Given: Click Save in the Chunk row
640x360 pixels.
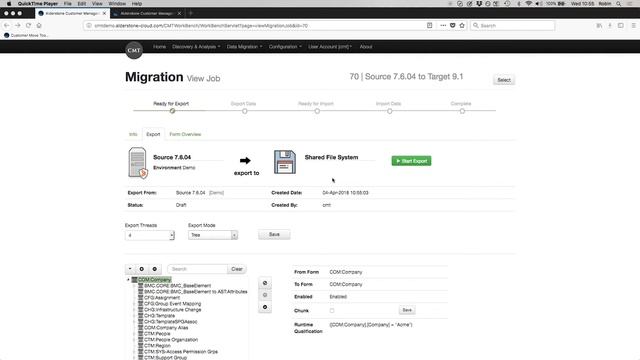Looking at the screenshot, I should 407,310.
